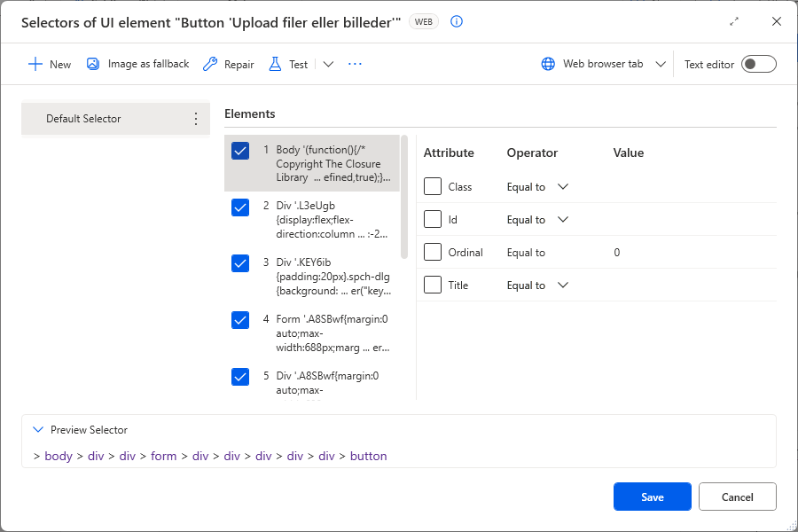Open the more options ellipsis menu
The image size is (798, 532).
click(355, 64)
